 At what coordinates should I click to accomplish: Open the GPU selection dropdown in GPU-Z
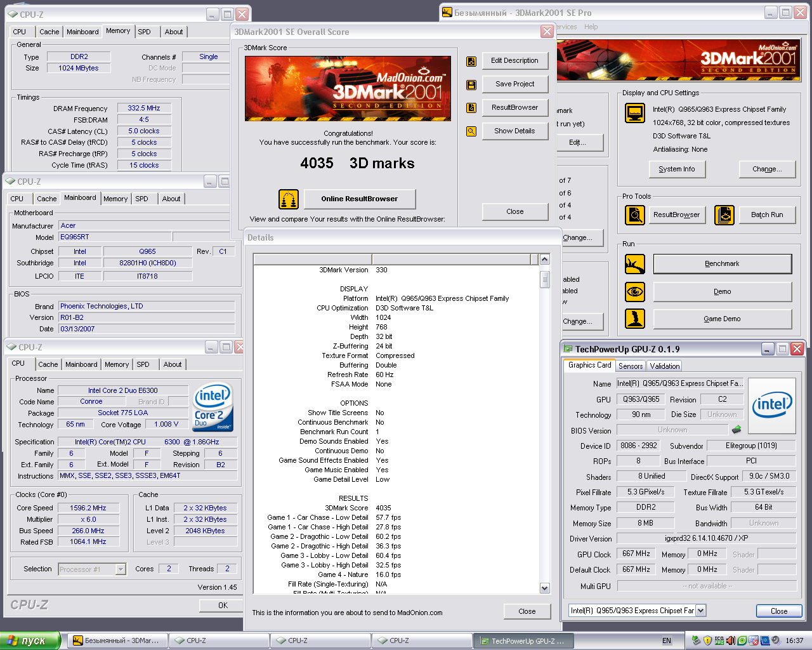coord(700,611)
